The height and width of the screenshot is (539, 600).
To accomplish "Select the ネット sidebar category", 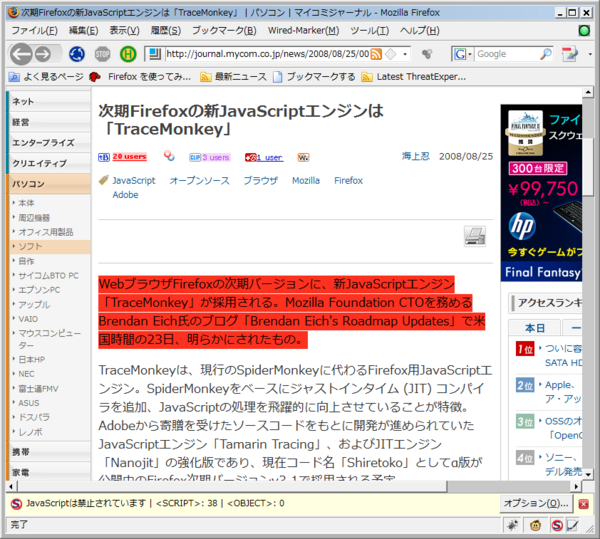I will pyautogui.click(x=49, y=101).
